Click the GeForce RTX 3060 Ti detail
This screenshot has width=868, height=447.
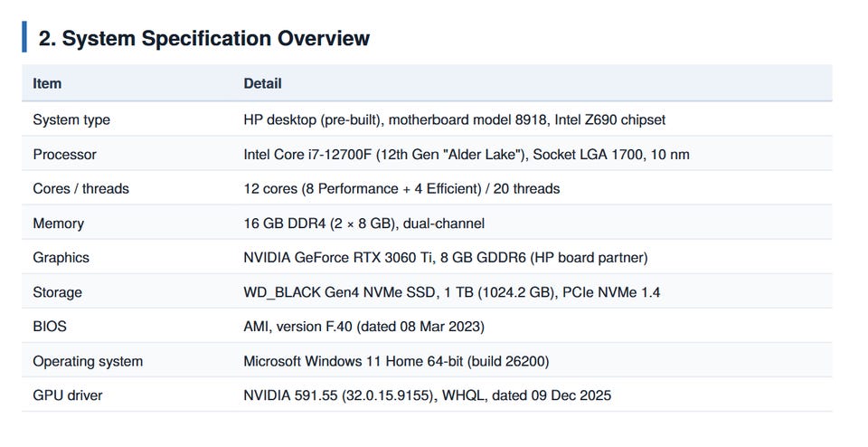(446, 258)
